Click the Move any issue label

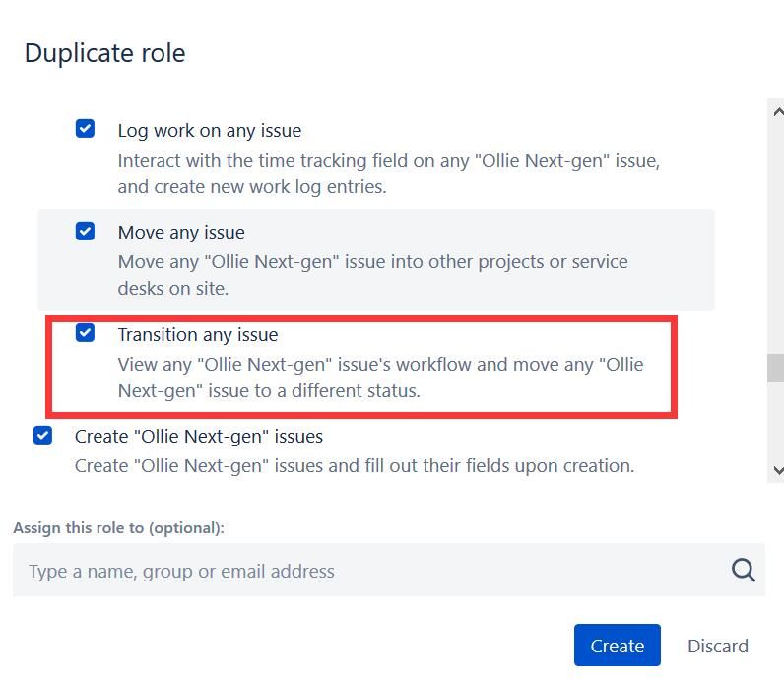[181, 233]
